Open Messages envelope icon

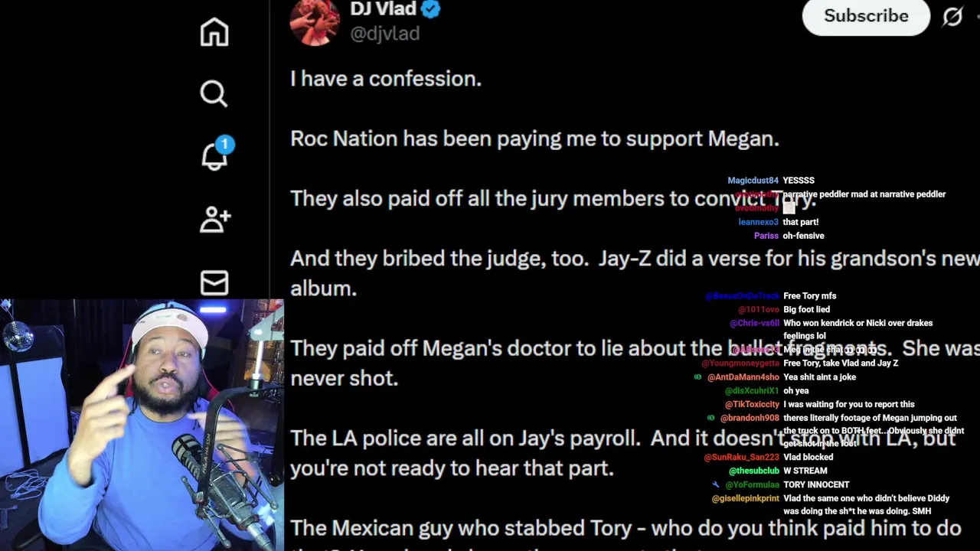214,282
